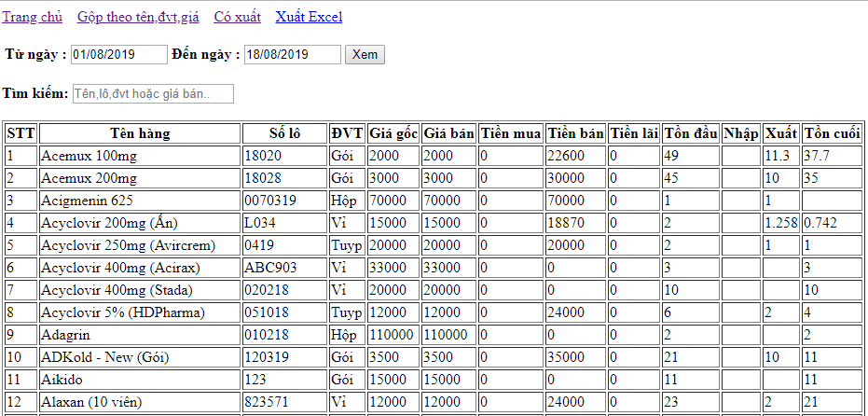Select the Aikido cell
This screenshot has height=416, width=868.
[x=140, y=380]
